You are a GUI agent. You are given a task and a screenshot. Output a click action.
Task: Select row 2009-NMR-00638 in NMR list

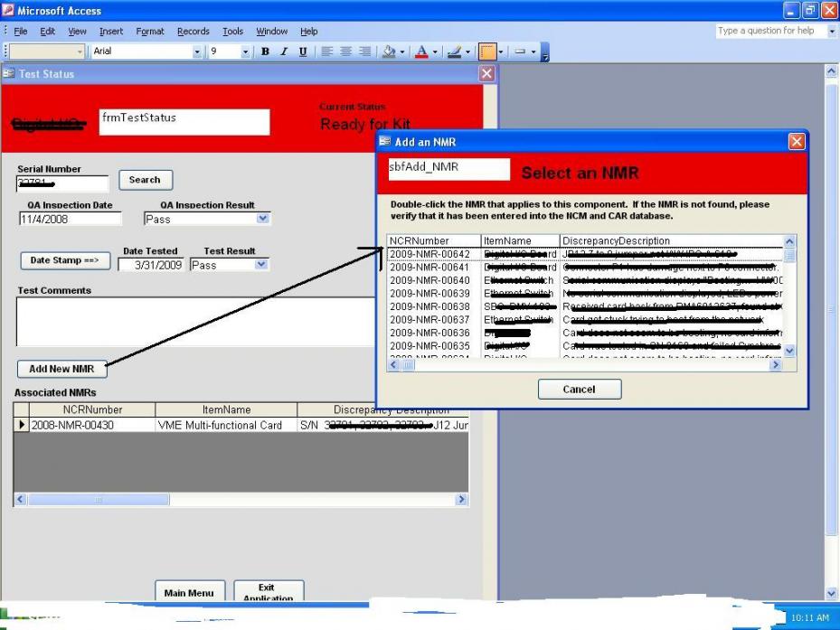coord(585,306)
